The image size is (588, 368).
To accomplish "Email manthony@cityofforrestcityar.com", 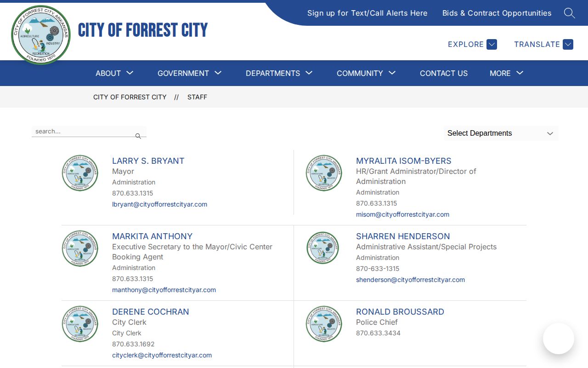I will (x=164, y=290).
